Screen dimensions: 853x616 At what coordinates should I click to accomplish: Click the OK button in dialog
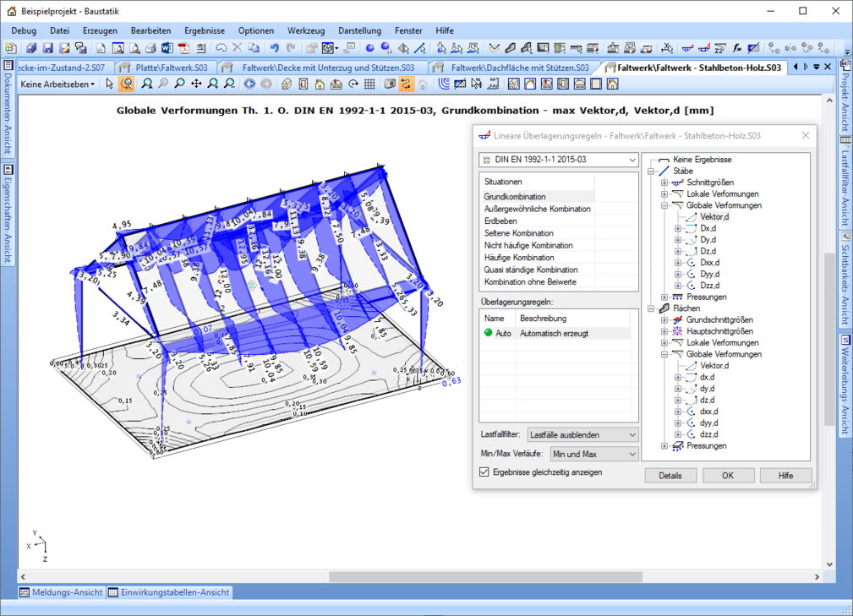click(x=728, y=476)
